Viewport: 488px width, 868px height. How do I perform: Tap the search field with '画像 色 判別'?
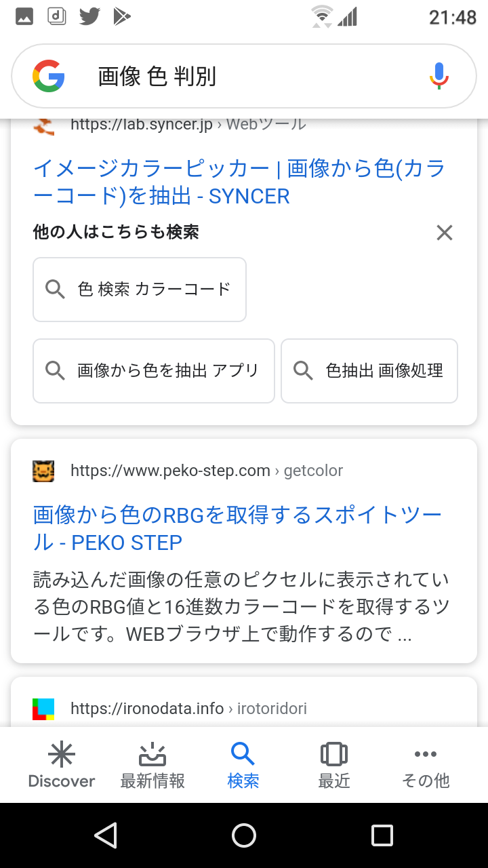pyautogui.click(x=244, y=76)
